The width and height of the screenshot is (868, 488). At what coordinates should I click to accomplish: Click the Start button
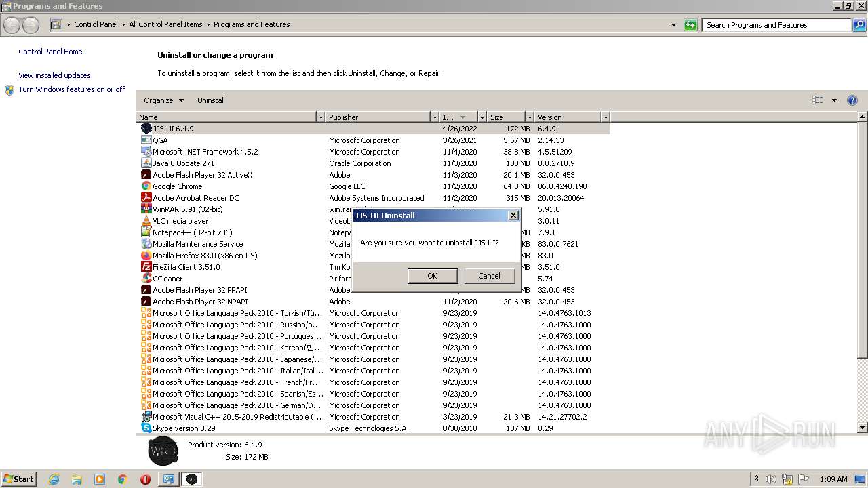click(x=18, y=479)
